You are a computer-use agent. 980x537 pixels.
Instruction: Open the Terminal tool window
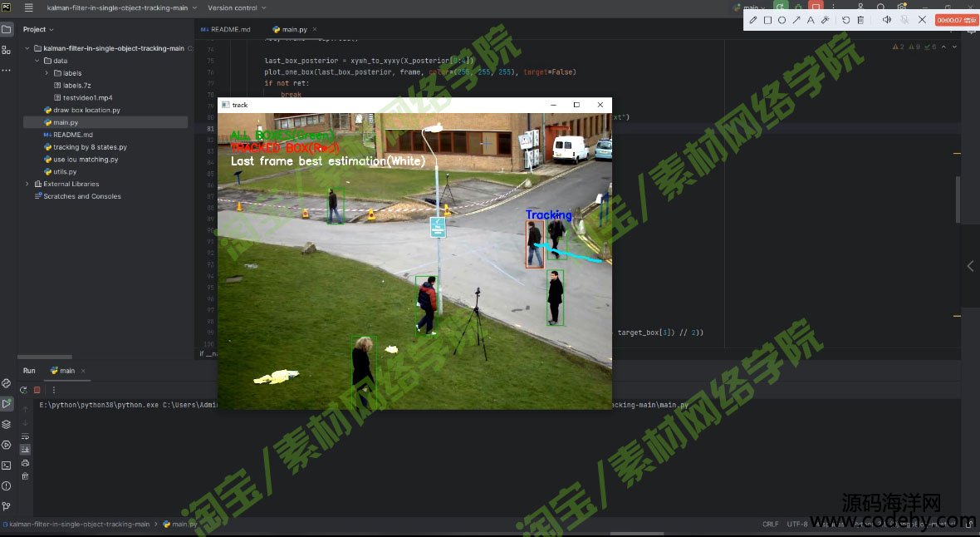(x=7, y=465)
